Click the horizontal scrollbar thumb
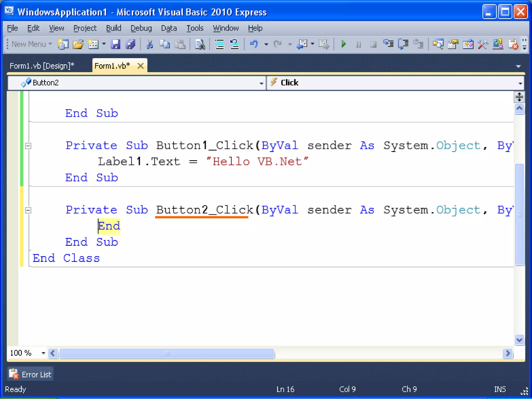 coord(167,353)
